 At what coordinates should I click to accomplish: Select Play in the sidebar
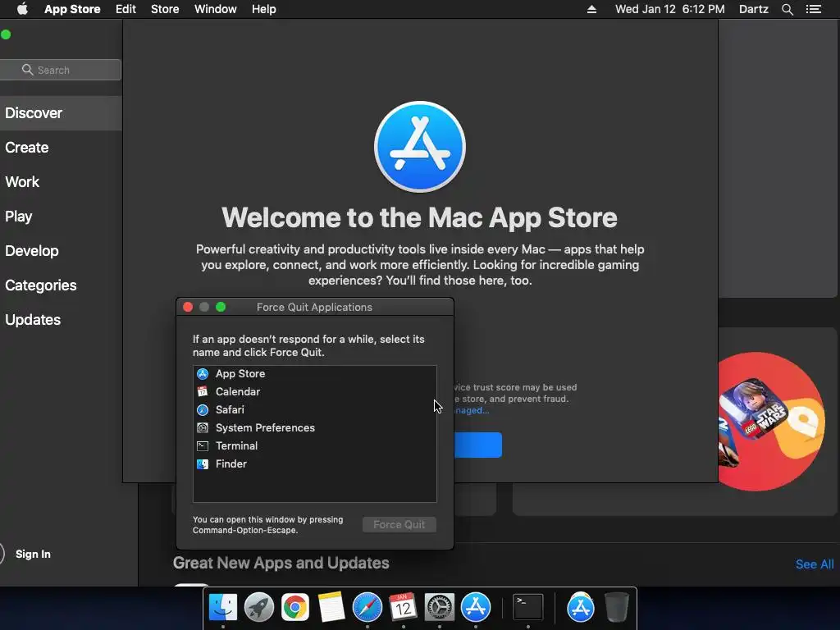(61, 217)
